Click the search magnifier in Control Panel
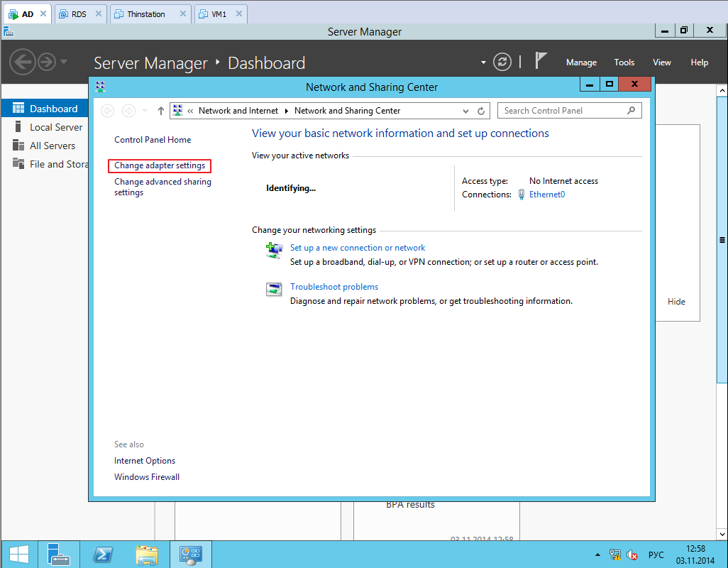This screenshot has width=728, height=568. tap(631, 111)
